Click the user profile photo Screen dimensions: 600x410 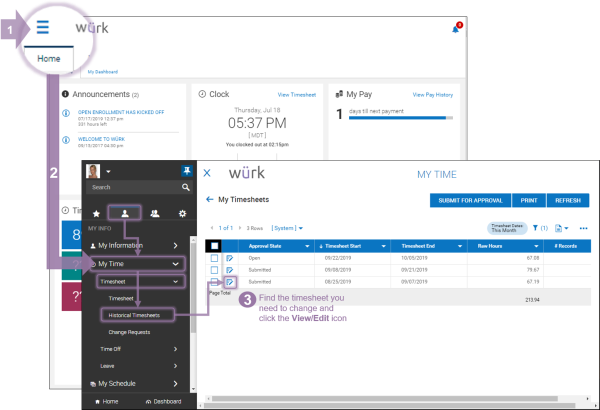[93, 171]
